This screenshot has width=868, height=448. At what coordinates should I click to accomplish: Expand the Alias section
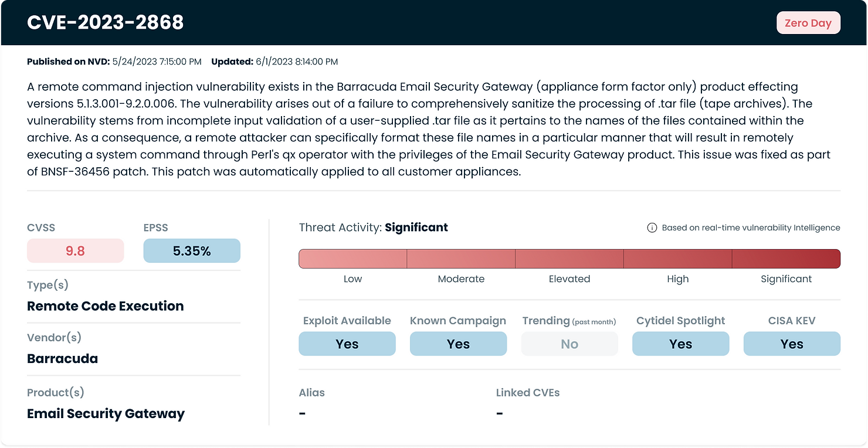311,392
